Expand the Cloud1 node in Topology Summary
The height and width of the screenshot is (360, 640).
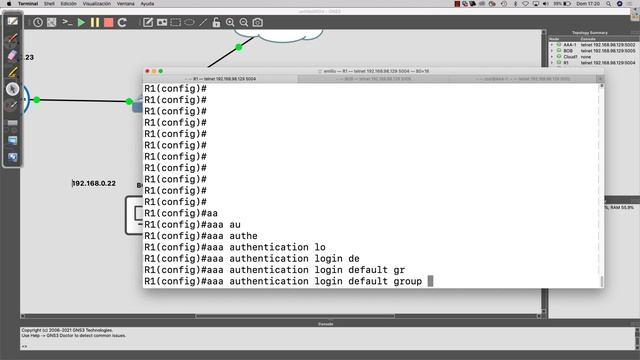pyautogui.click(x=552, y=57)
